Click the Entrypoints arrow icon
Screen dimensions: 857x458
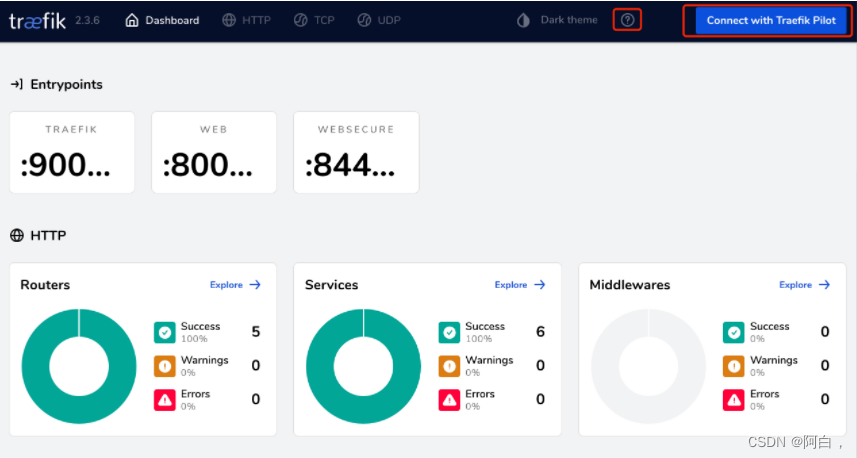(17, 84)
